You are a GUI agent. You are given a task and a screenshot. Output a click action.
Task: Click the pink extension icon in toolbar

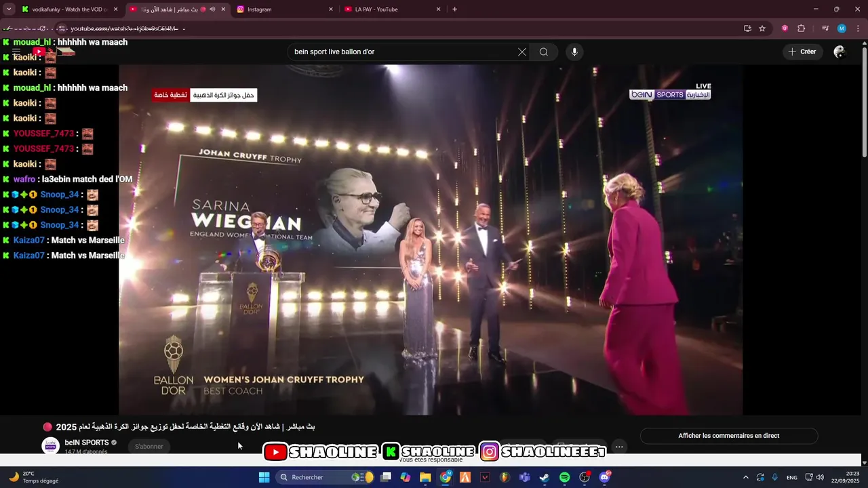click(x=785, y=28)
